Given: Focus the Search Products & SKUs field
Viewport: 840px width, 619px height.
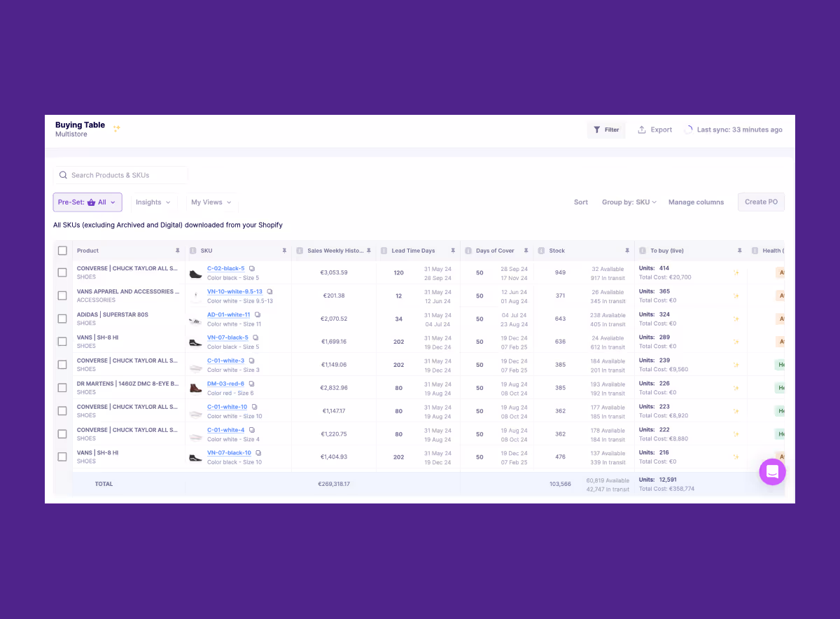Looking at the screenshot, I should [120, 175].
